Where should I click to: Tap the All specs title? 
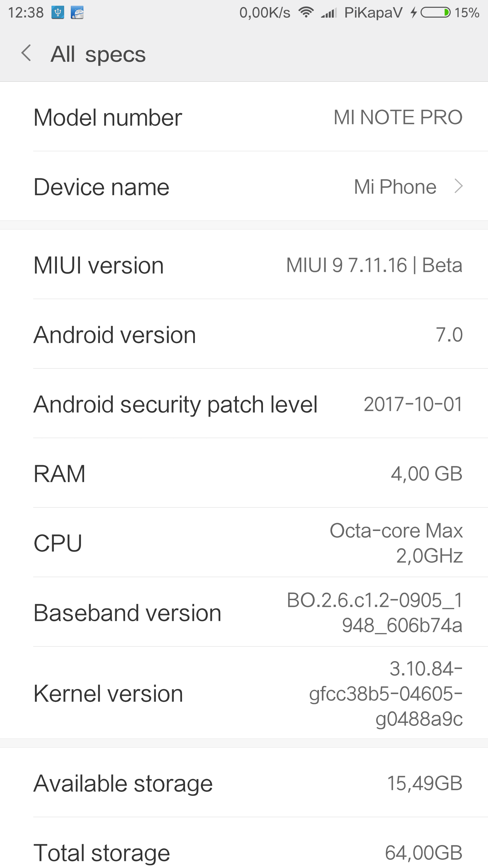[98, 54]
